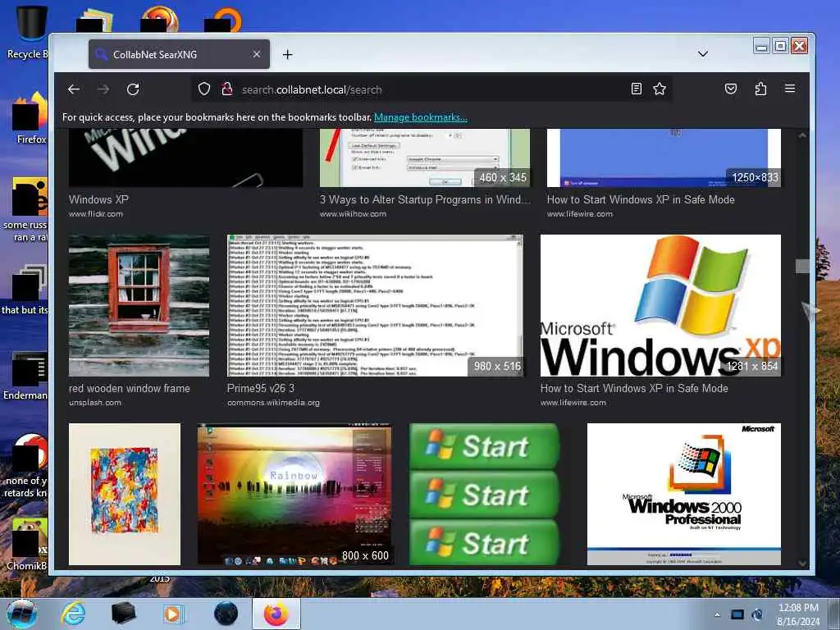Open the green Start buttons image
The height and width of the screenshot is (630, 840).
point(484,494)
